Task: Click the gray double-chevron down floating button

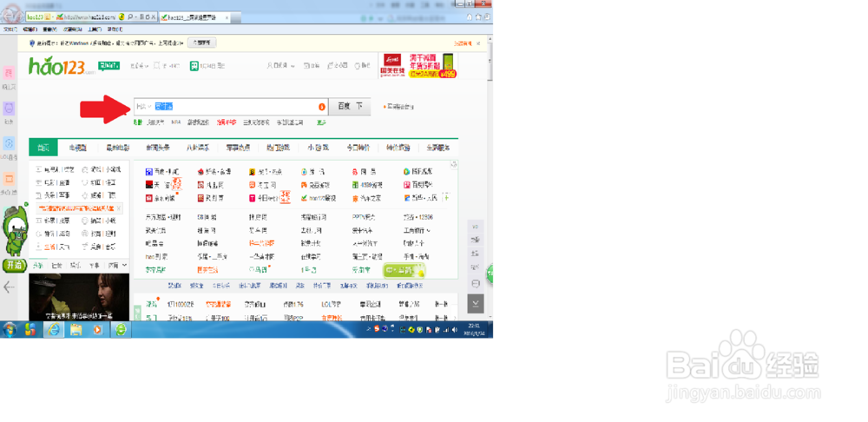Action: pyautogui.click(x=476, y=304)
